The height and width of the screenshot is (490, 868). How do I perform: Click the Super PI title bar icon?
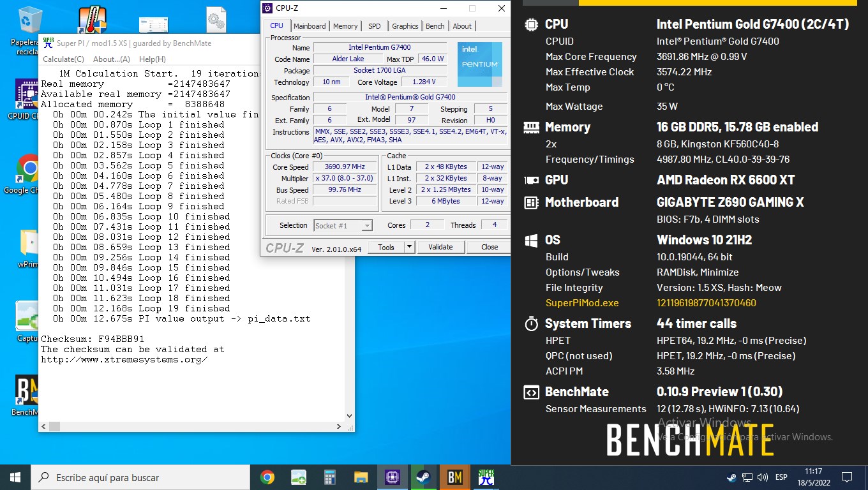click(x=48, y=43)
